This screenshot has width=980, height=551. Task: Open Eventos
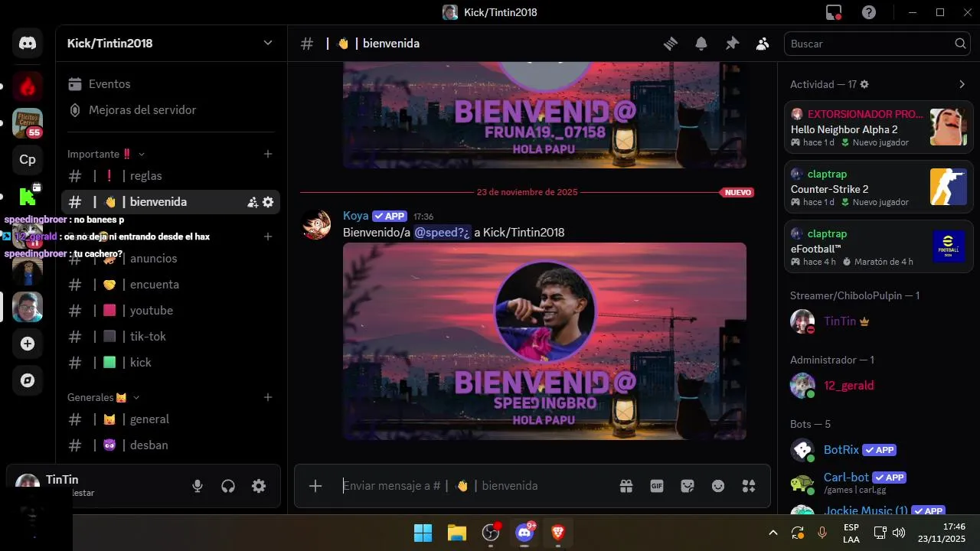pos(170,84)
